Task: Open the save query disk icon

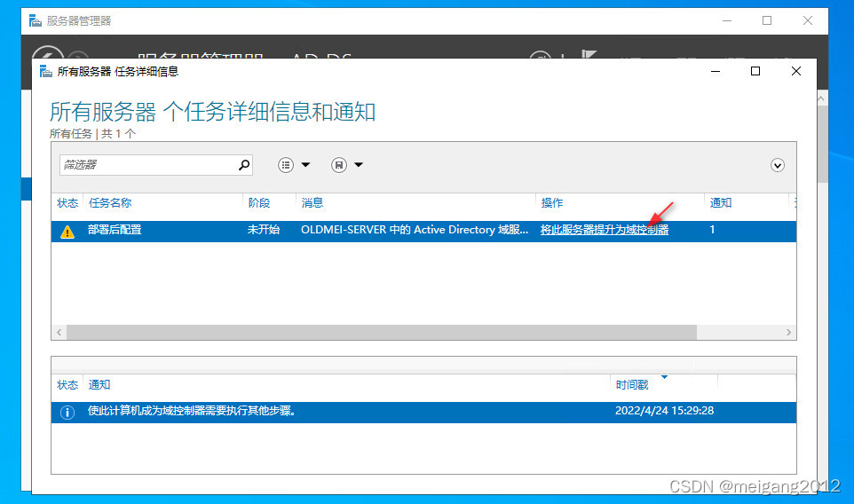Action: pyautogui.click(x=339, y=165)
